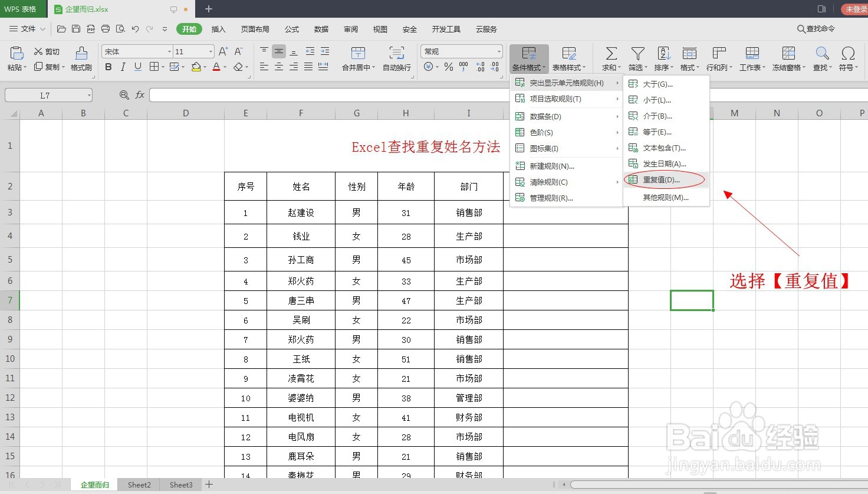Align text left

coord(264,67)
